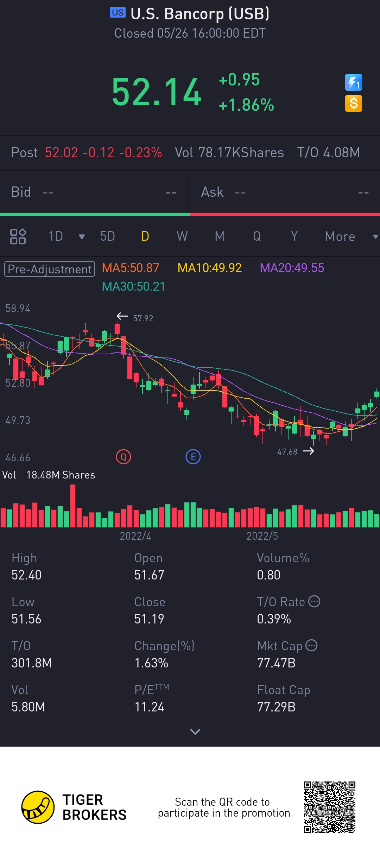Screen dimensions: 380x868
Task: Tap the Vol 78.17KShares post-market text
Action: (x=229, y=153)
